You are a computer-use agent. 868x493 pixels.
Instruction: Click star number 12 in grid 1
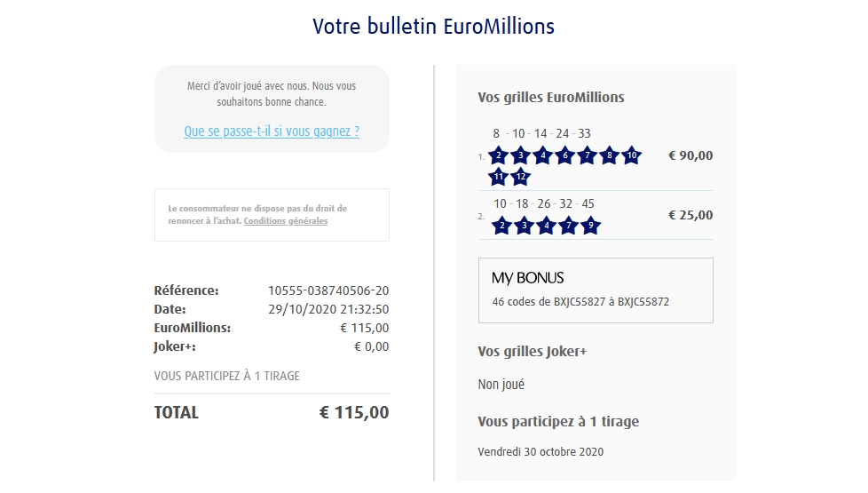(x=521, y=177)
